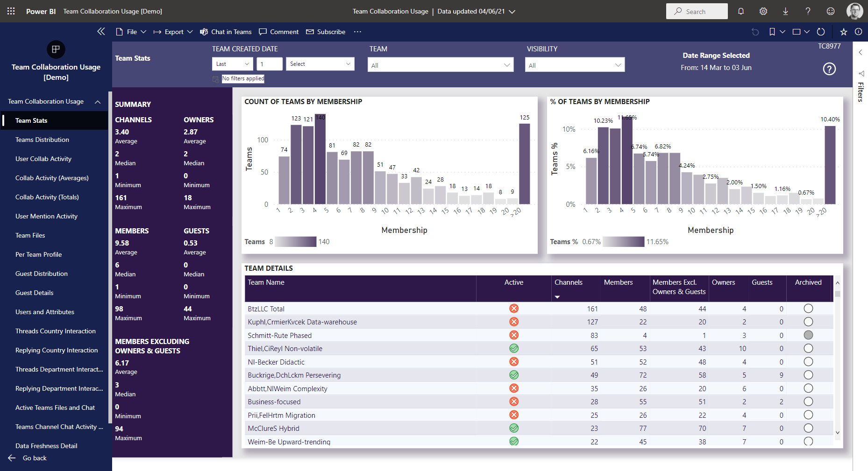868x471 pixels.
Task: Click the reset to default undo icon
Action: pyautogui.click(x=755, y=32)
